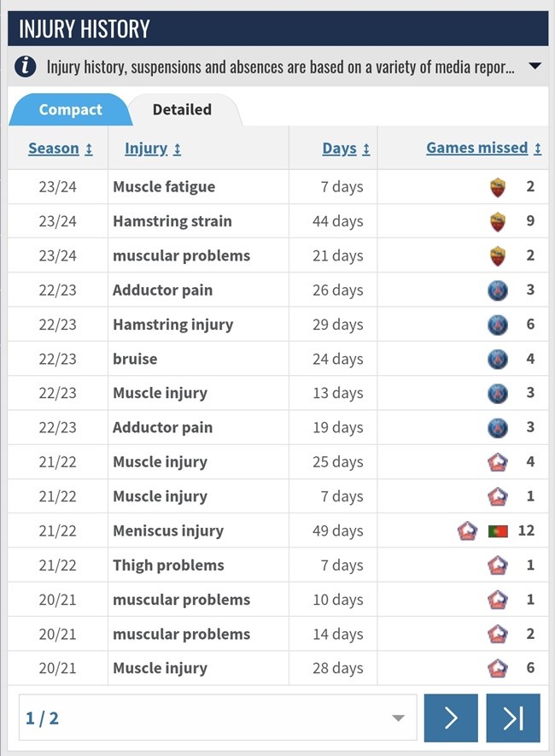
Task: Jump to the last page
Action: [x=513, y=718]
